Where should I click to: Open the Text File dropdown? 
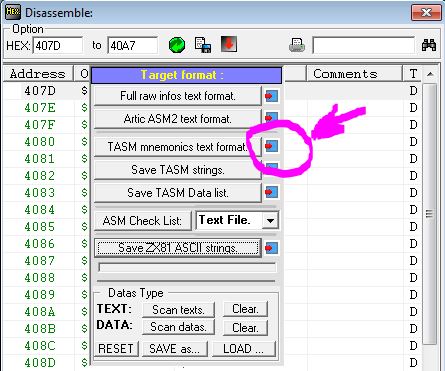point(270,220)
